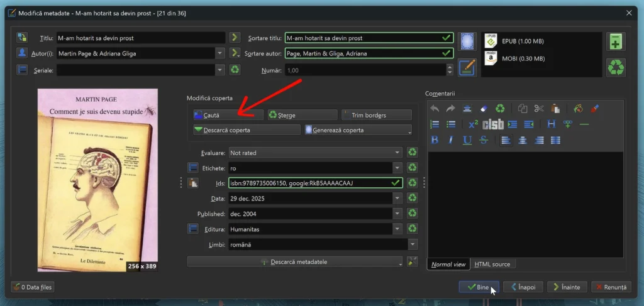Click the Descarcă metadatele button
Viewport: 644px width, 306px height.
coord(294,261)
